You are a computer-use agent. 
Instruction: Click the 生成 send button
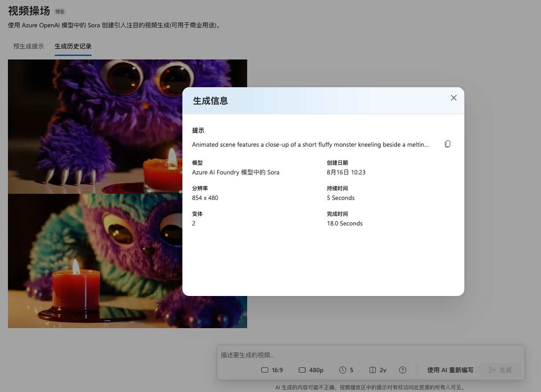(x=500, y=370)
